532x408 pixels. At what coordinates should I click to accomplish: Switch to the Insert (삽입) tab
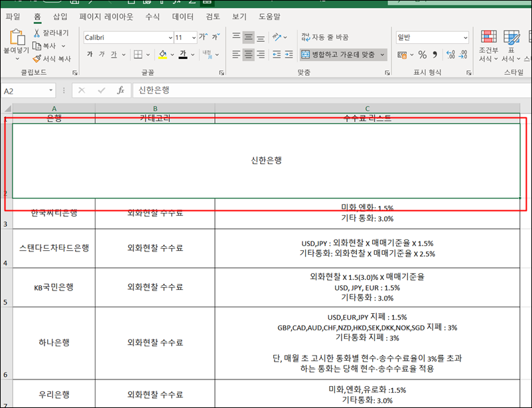[60, 17]
